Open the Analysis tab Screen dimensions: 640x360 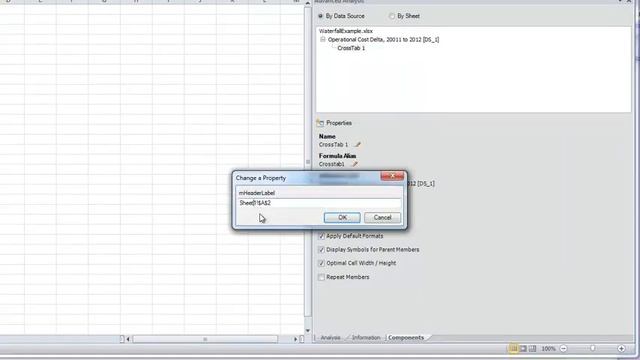click(x=330, y=338)
